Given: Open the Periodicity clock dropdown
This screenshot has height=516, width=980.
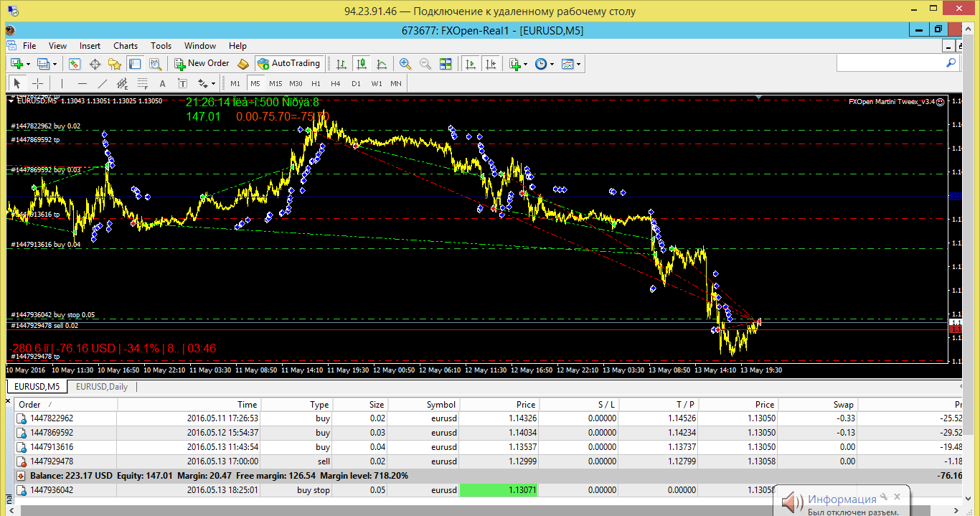Looking at the screenshot, I should tap(545, 64).
